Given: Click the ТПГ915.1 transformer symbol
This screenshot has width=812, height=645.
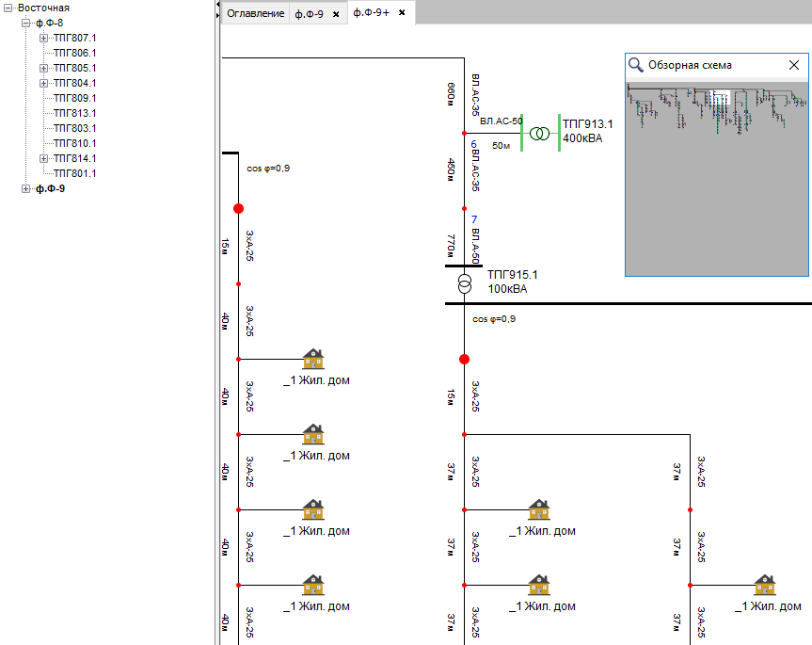Looking at the screenshot, I should tap(465, 284).
